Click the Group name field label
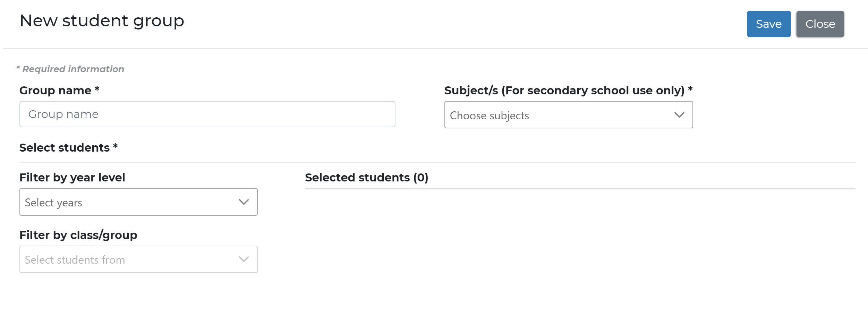Viewport: 868px width, 324px height. [x=55, y=91]
